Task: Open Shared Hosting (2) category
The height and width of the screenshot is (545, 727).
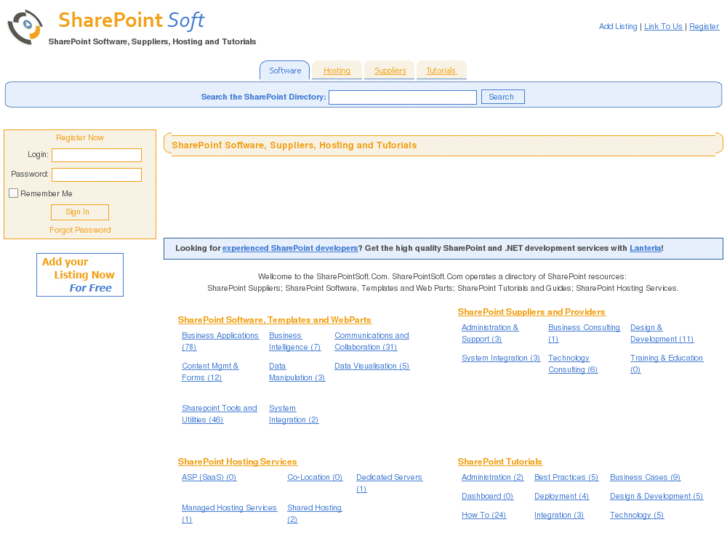Action: pyautogui.click(x=314, y=513)
